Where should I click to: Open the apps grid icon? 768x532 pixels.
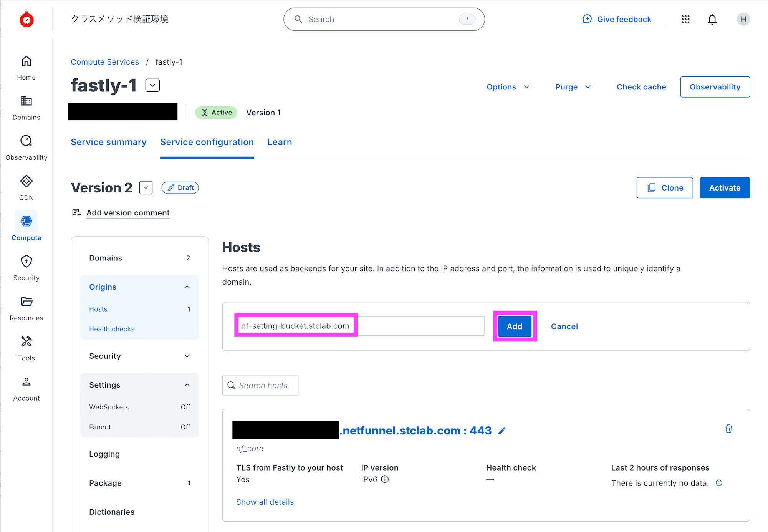[685, 19]
